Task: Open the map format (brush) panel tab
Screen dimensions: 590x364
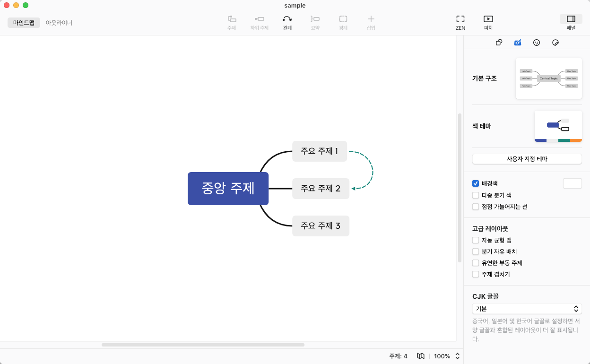Action: [518, 43]
